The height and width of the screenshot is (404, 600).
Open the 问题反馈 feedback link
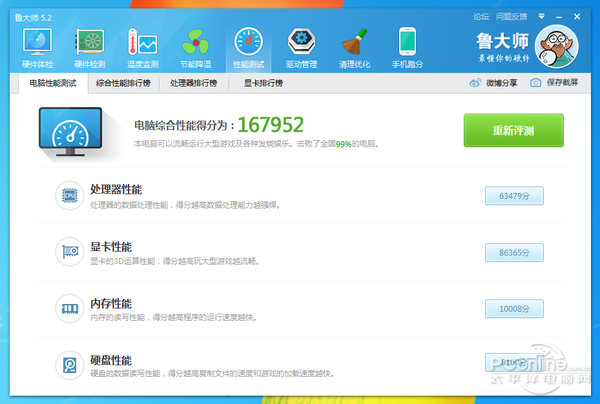coord(512,16)
